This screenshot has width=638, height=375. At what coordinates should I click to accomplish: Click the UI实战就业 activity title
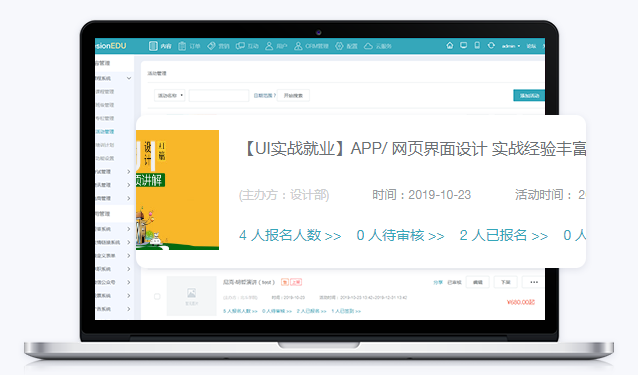pos(414,149)
